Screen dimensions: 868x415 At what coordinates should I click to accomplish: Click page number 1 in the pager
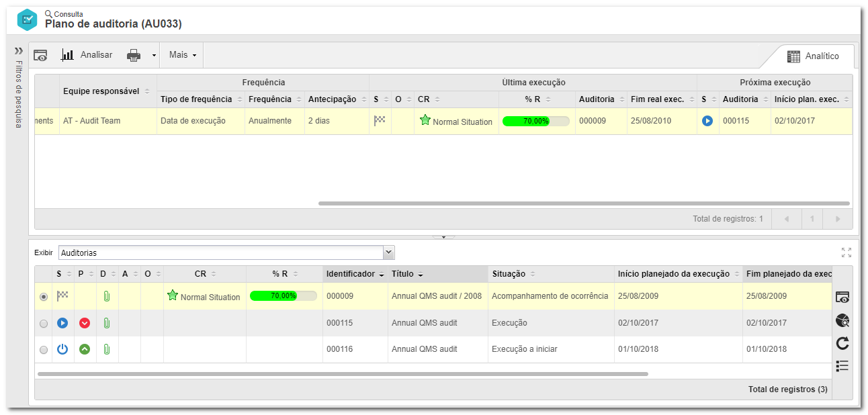click(812, 219)
